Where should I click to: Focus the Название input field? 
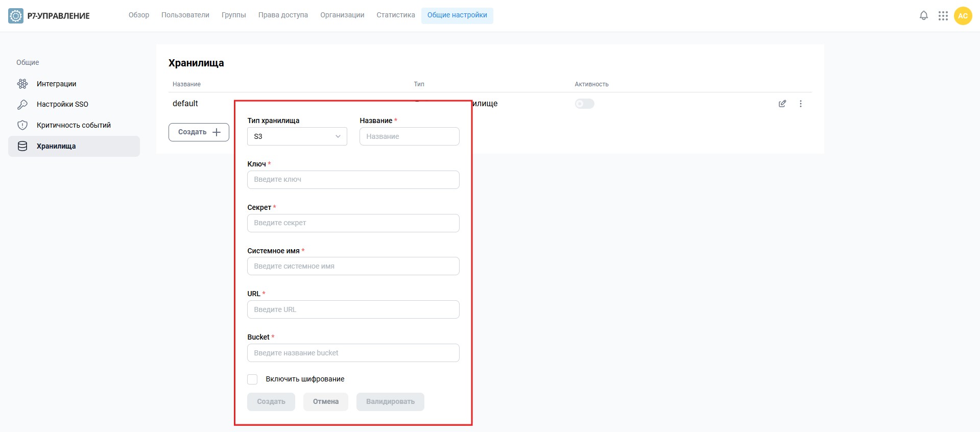pos(410,136)
